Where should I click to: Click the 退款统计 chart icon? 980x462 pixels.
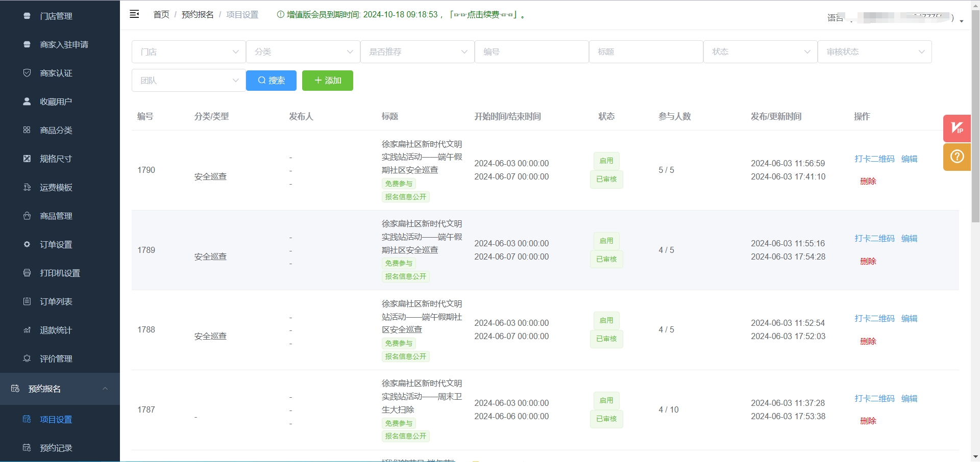click(27, 330)
